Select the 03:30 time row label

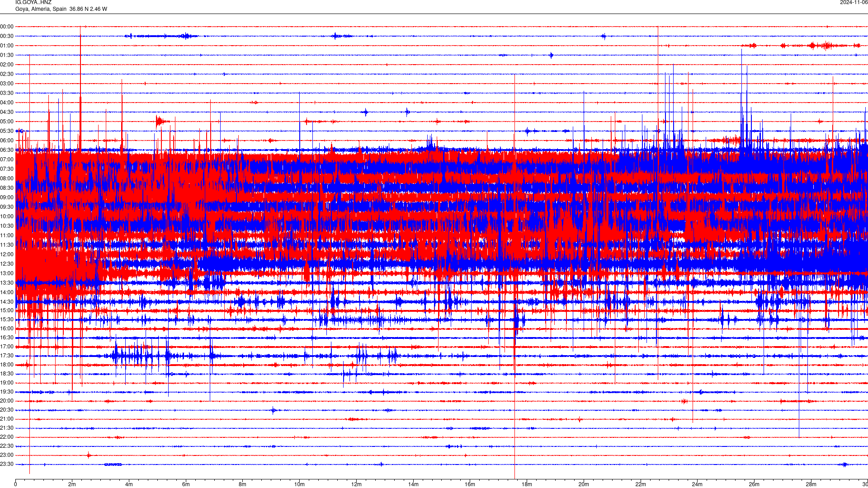7,93
